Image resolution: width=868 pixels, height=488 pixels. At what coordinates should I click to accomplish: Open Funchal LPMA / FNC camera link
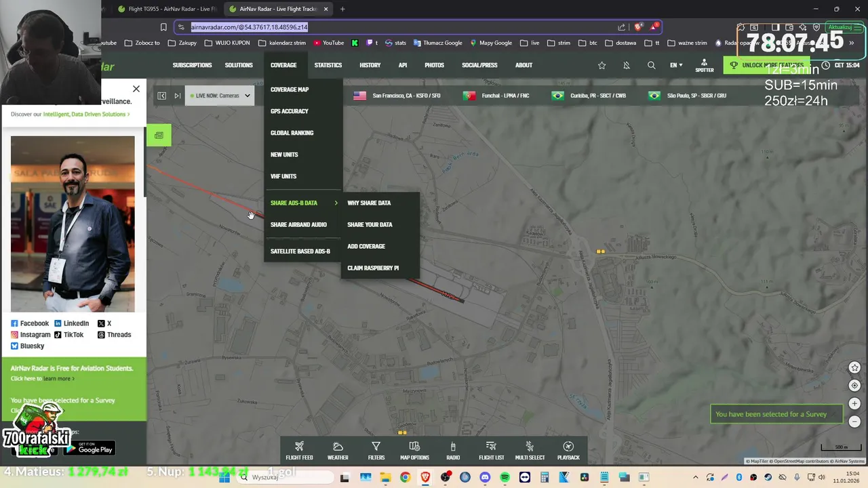point(496,96)
